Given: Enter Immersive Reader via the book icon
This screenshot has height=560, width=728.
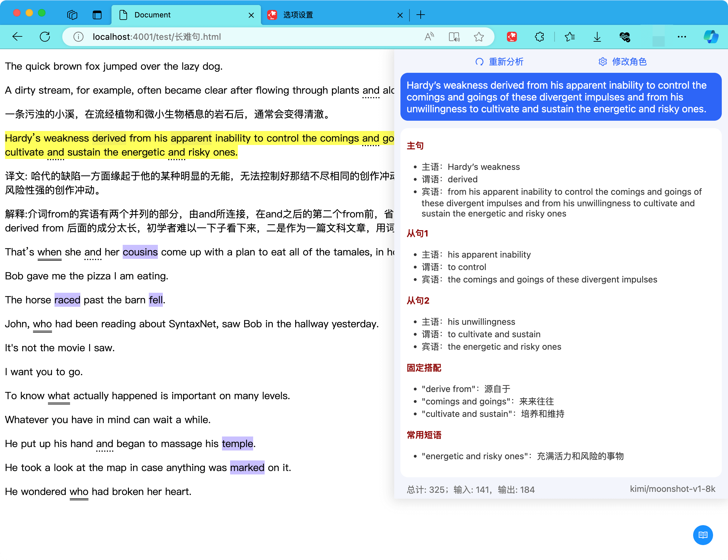Looking at the screenshot, I should pyautogui.click(x=454, y=37).
